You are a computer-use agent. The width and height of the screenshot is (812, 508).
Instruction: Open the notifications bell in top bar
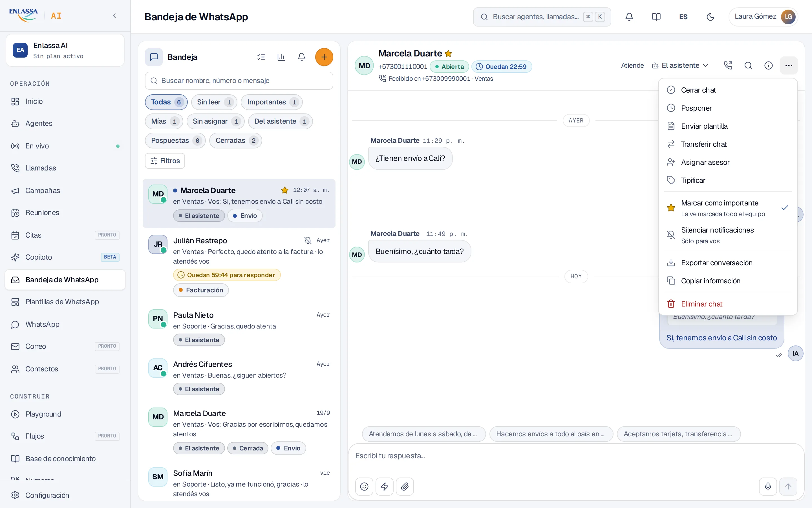[629, 17]
